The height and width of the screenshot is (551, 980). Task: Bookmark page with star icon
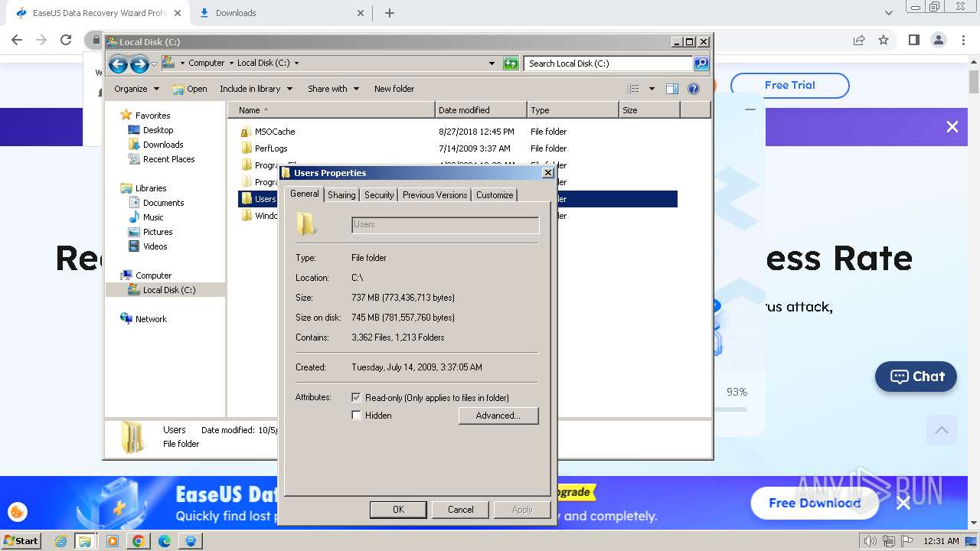[x=884, y=40]
